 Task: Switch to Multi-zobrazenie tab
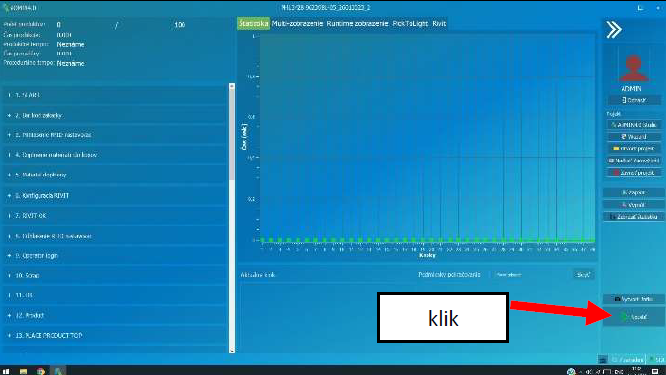tap(297, 24)
